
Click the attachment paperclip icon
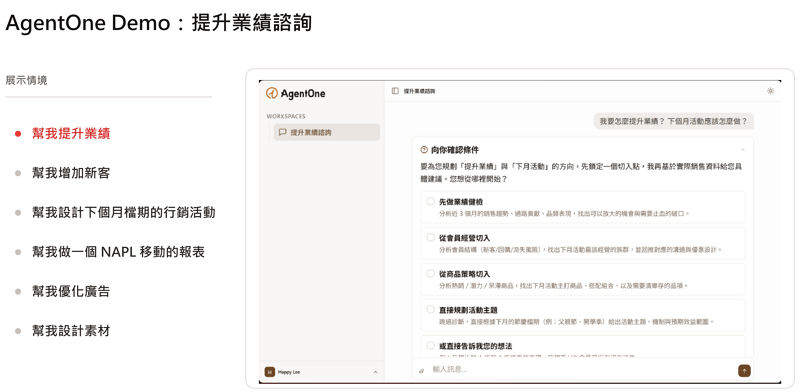click(x=421, y=371)
